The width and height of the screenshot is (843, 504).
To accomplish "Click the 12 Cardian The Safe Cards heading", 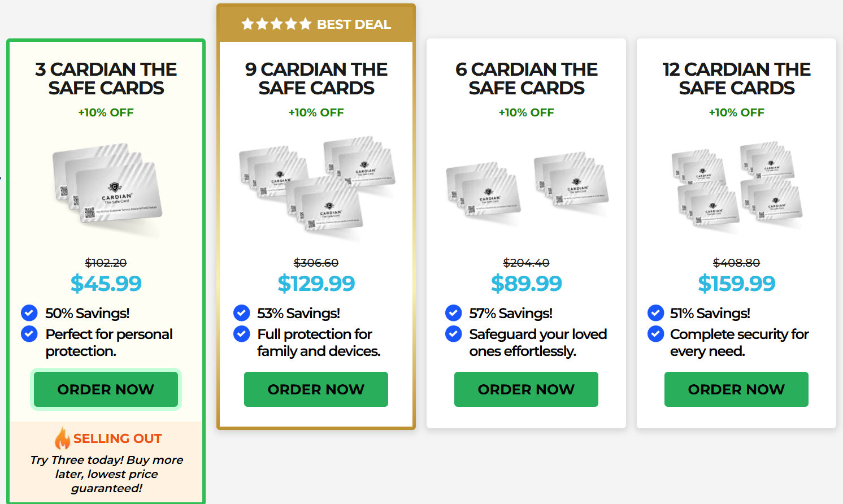I will click(x=736, y=79).
